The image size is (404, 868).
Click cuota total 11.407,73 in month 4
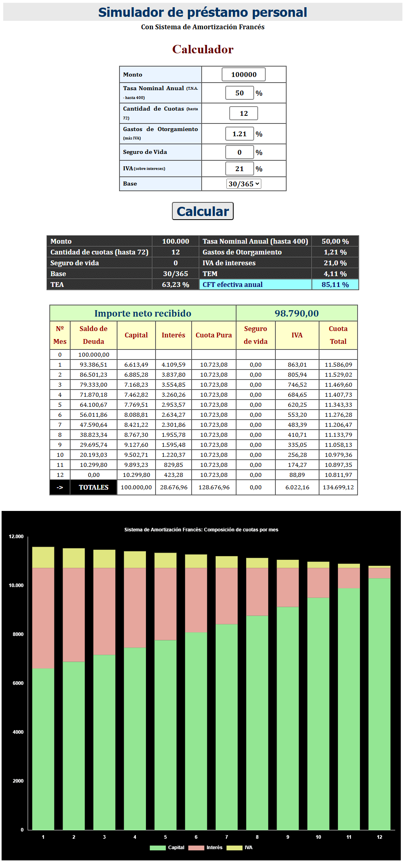pyautogui.click(x=338, y=395)
